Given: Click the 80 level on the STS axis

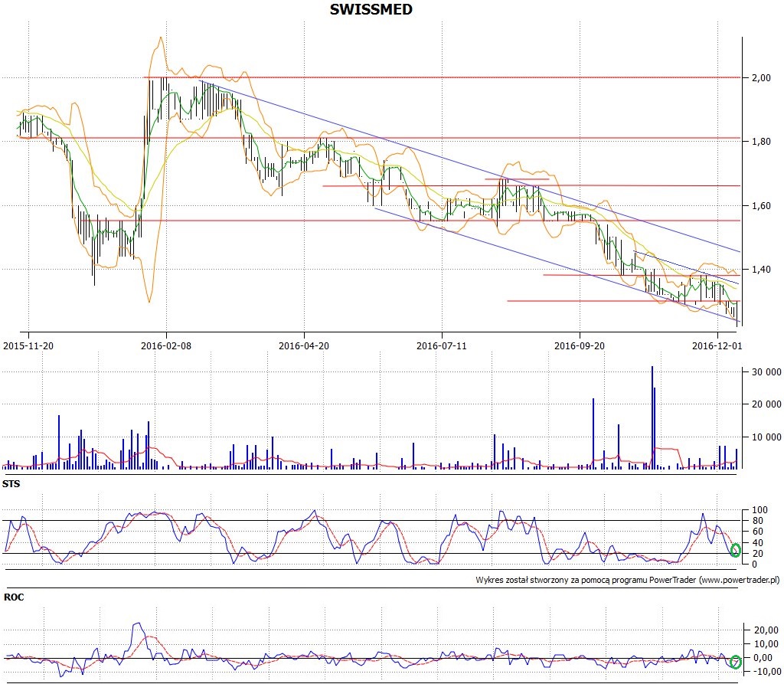Looking at the screenshot, I should coord(757,521).
